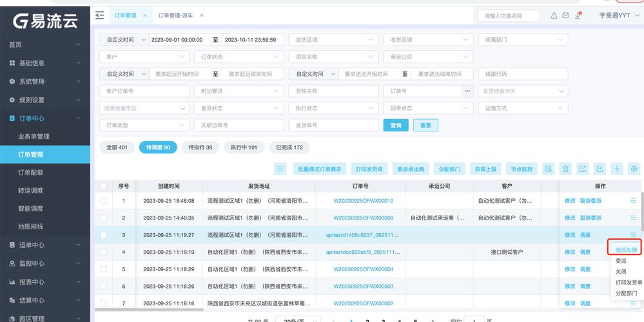Screen dimensions: 644x322
Task: Close the 订单管理-派车 tab with its X
Action: click(x=202, y=15)
